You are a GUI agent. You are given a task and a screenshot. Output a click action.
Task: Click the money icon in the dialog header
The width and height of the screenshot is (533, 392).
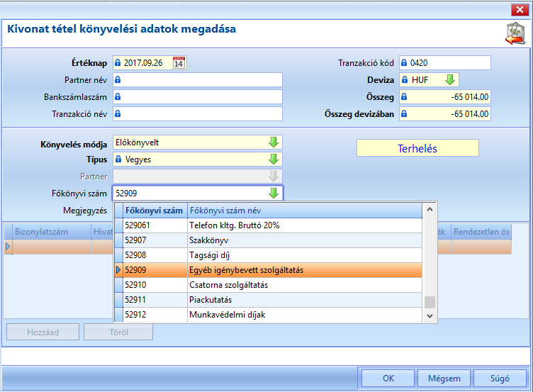515,34
